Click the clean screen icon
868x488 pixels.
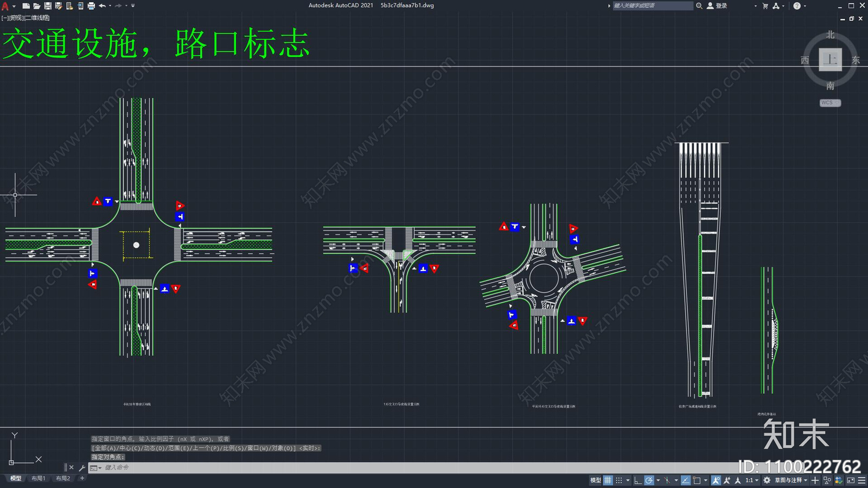tap(851, 480)
